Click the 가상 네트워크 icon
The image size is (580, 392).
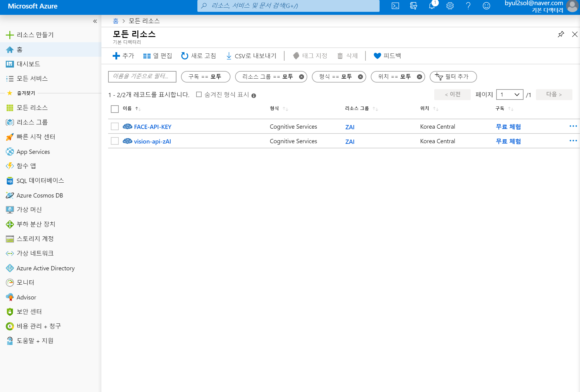coord(10,253)
